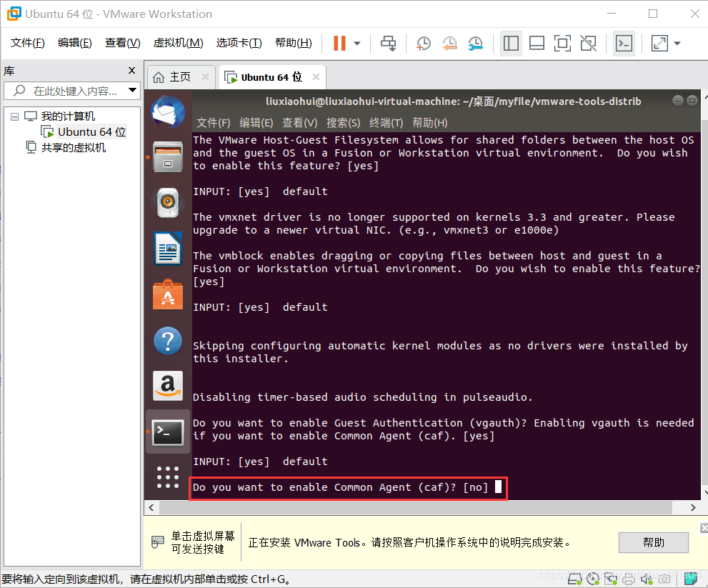The image size is (708, 588).
Task: Maximize the terminal window
Action: [692, 101]
